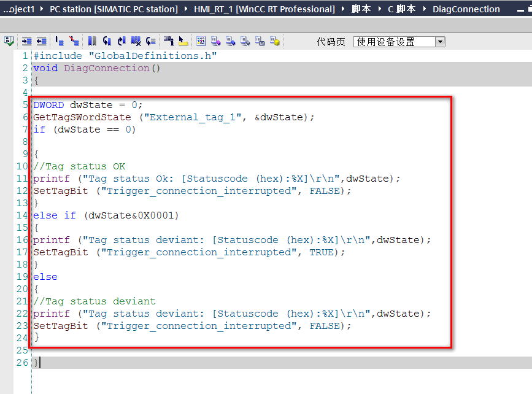Image resolution: width=532 pixels, height=394 pixels.
Task: Click line number 26 in gutter
Action: click(x=22, y=363)
